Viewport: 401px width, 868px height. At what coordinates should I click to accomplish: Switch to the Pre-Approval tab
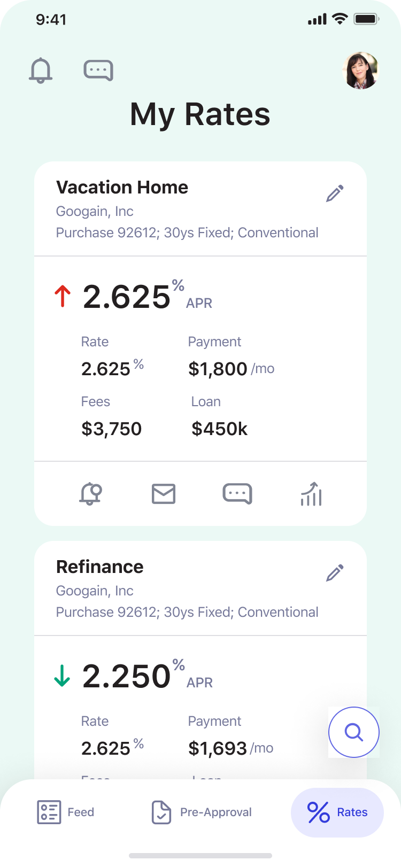point(202,812)
